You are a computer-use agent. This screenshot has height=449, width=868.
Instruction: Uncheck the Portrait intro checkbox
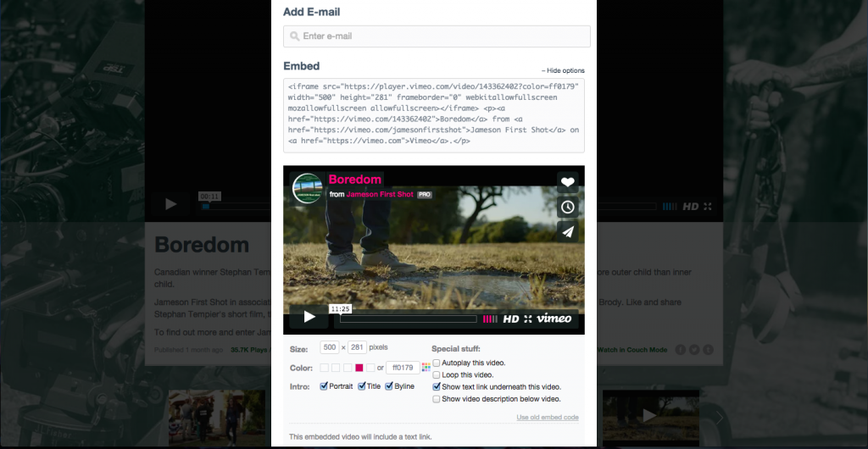pyautogui.click(x=324, y=386)
